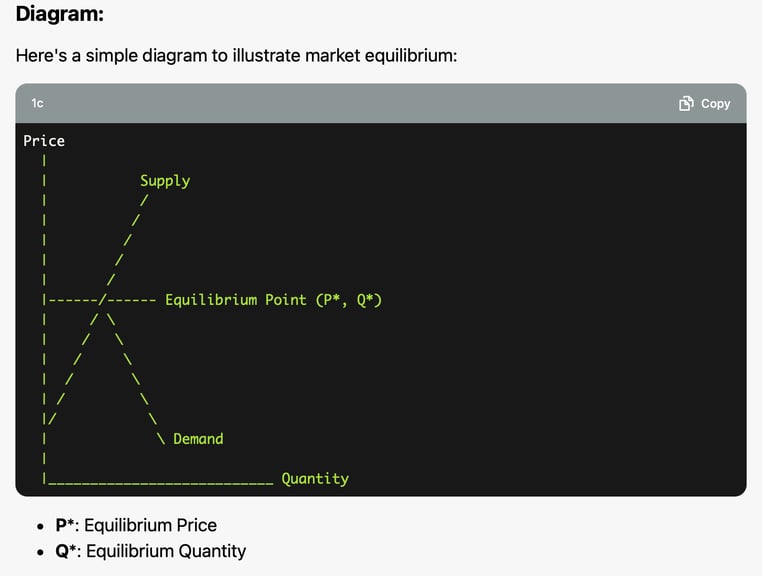Click the P*: Equilibrium Price bullet
Image resolution: width=768 pixels, height=576 pixels.
tap(136, 525)
